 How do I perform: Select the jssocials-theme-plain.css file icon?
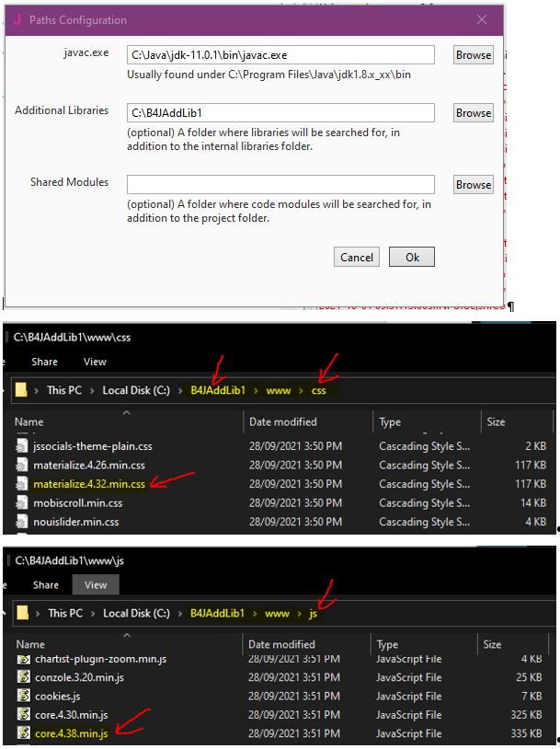coord(22,446)
